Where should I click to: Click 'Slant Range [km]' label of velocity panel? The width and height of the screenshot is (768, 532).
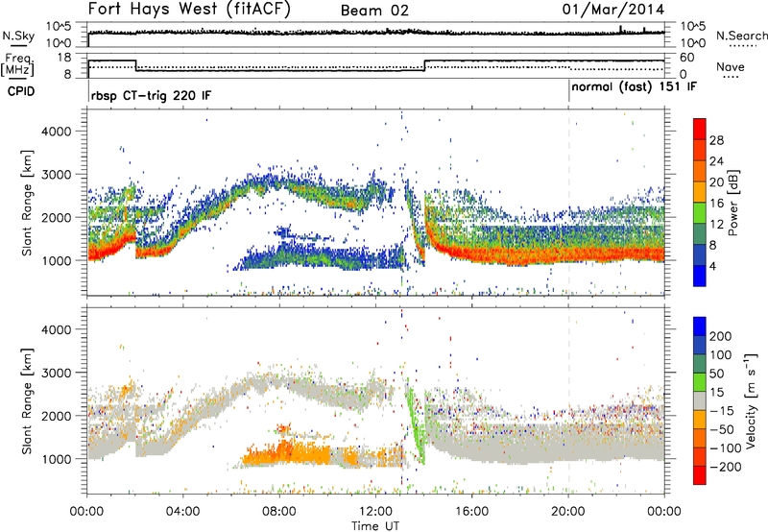click(x=27, y=400)
